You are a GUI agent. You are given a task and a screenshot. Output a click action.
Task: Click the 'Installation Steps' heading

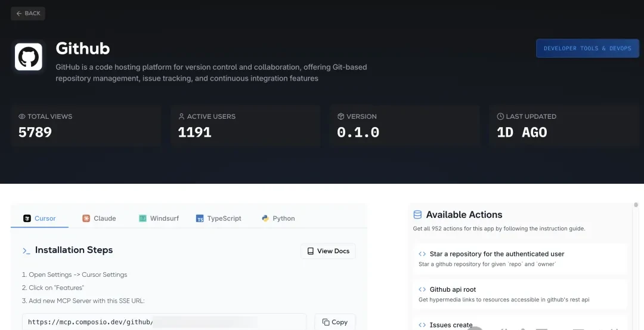[74, 250]
